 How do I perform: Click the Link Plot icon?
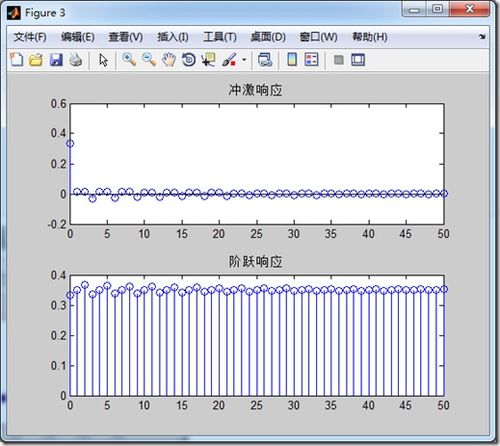(x=265, y=60)
